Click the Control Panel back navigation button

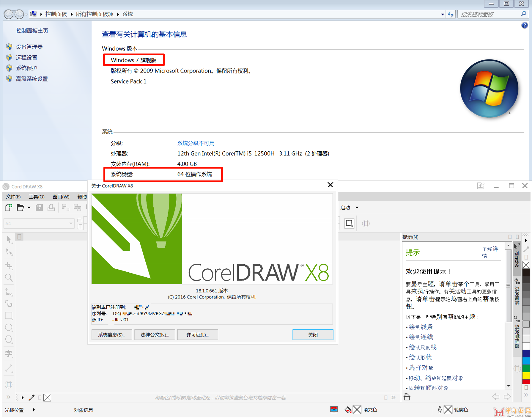point(9,14)
